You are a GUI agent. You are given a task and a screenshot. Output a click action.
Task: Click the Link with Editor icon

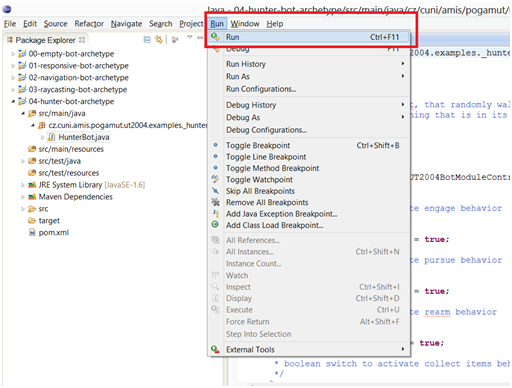(159, 40)
